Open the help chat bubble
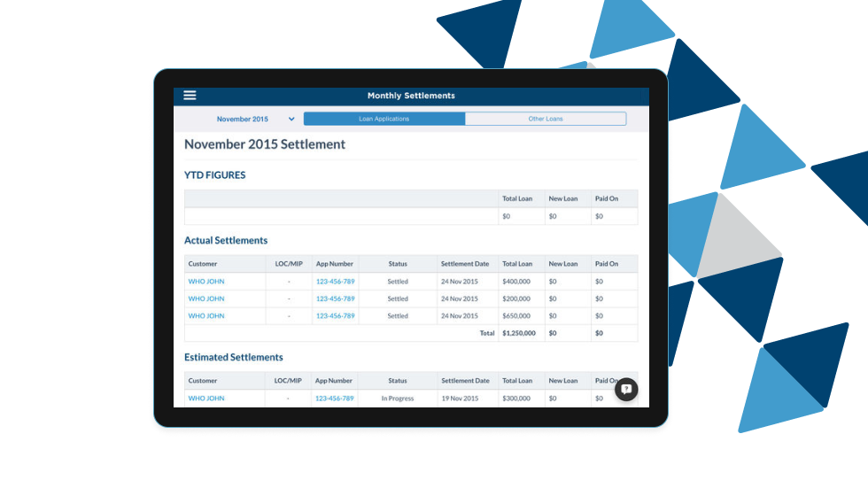The image size is (868, 496). click(626, 389)
